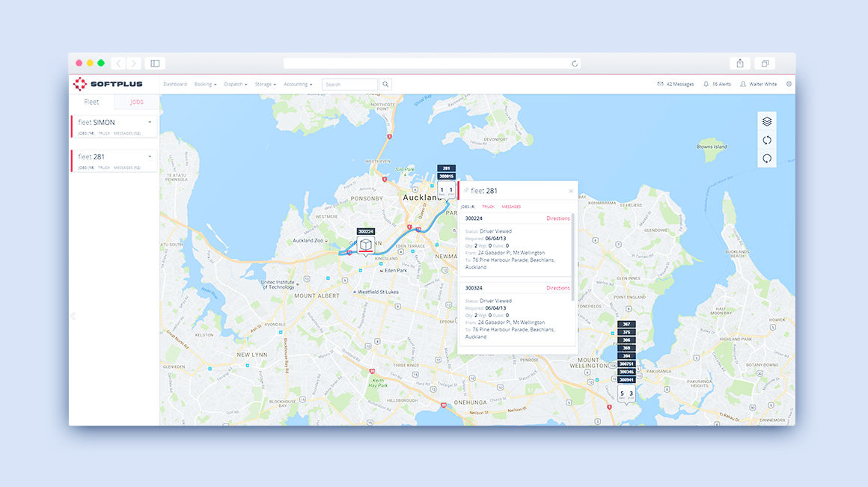Click the pin icon on fleet 281 popup

click(466, 191)
